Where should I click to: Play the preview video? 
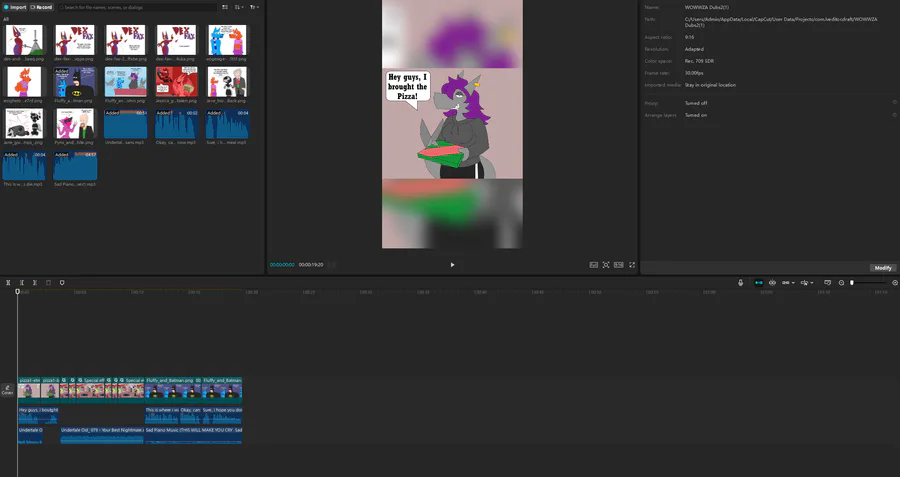[x=452, y=265]
